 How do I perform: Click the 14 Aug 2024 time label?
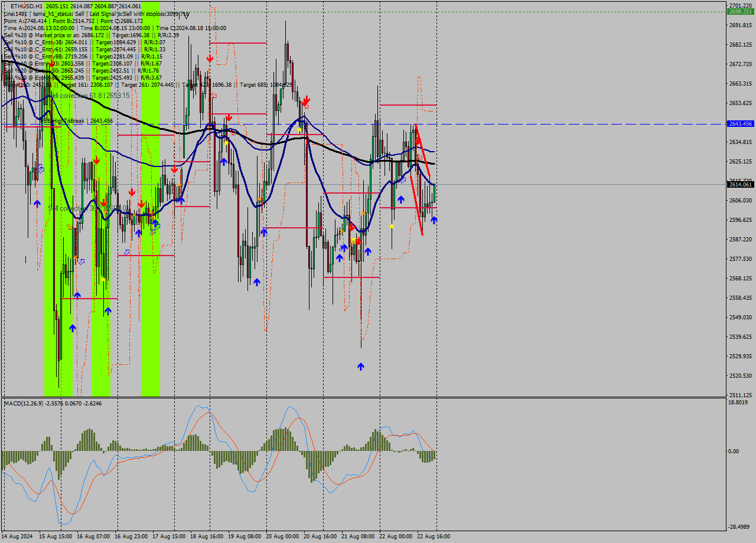[18, 537]
